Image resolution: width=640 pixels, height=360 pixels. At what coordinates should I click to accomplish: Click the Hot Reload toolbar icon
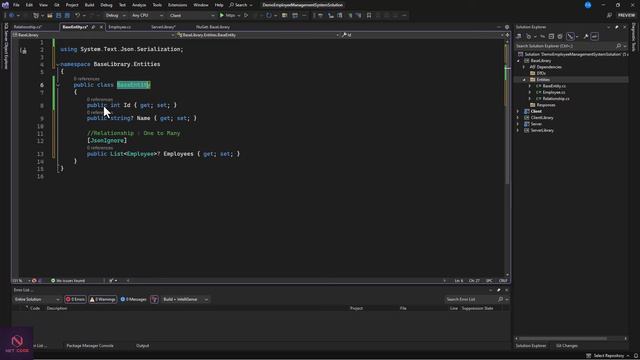coord(269,16)
